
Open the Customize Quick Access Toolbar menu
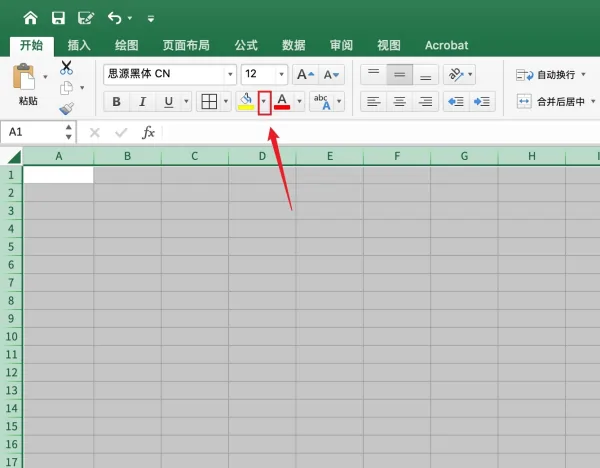click(151, 18)
